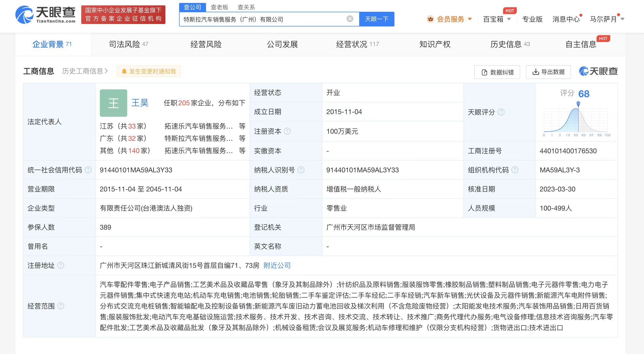The width and height of the screenshot is (644, 354).
Task: Click the 王 avatar of legal representative
Action: tap(114, 103)
